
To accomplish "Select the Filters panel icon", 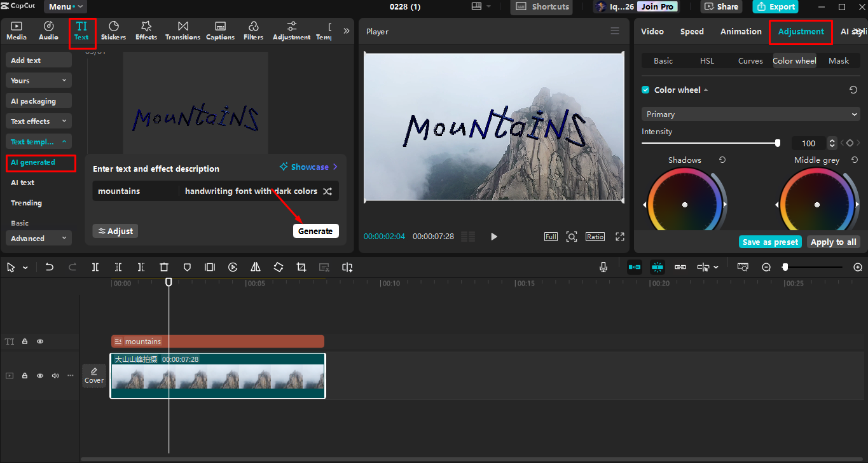I will pos(253,30).
